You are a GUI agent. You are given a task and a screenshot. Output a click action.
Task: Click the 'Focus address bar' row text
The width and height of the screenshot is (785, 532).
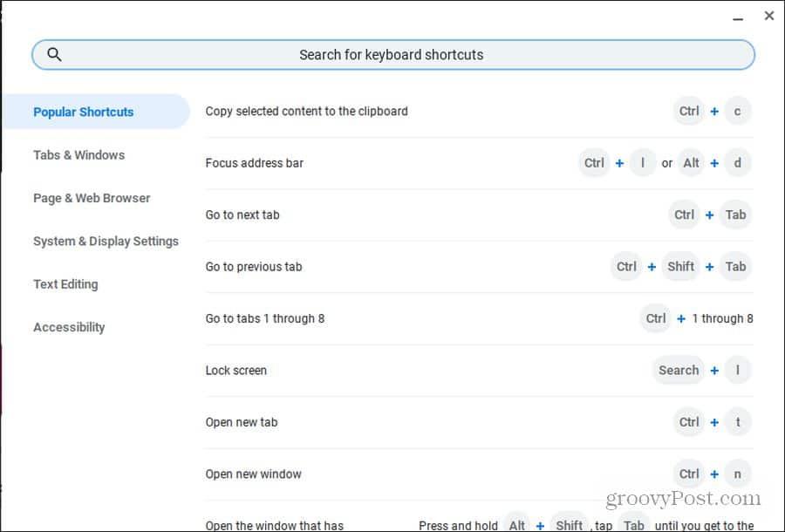pyautogui.click(x=255, y=163)
